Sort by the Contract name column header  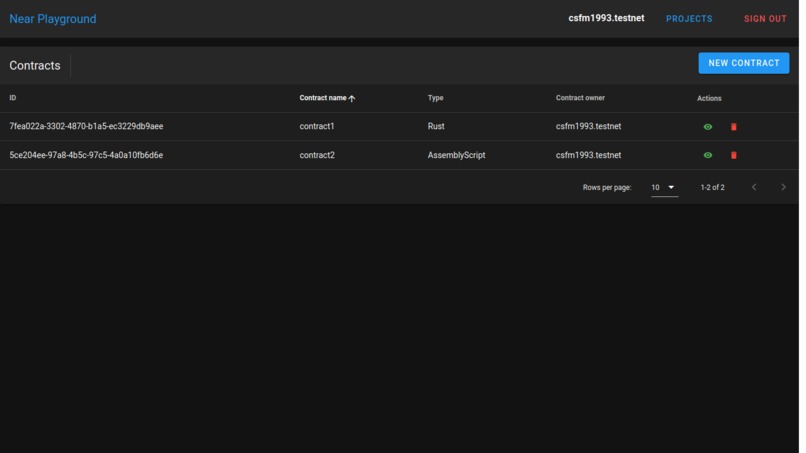pos(323,98)
